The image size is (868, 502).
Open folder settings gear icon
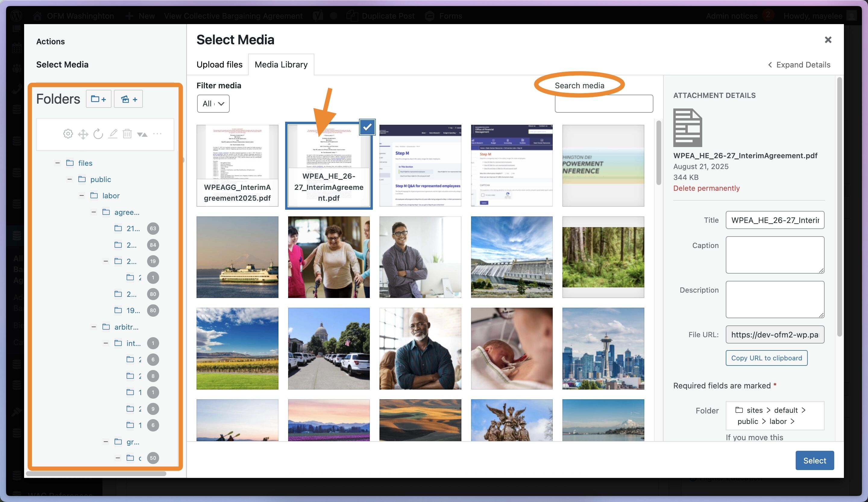pyautogui.click(x=68, y=133)
